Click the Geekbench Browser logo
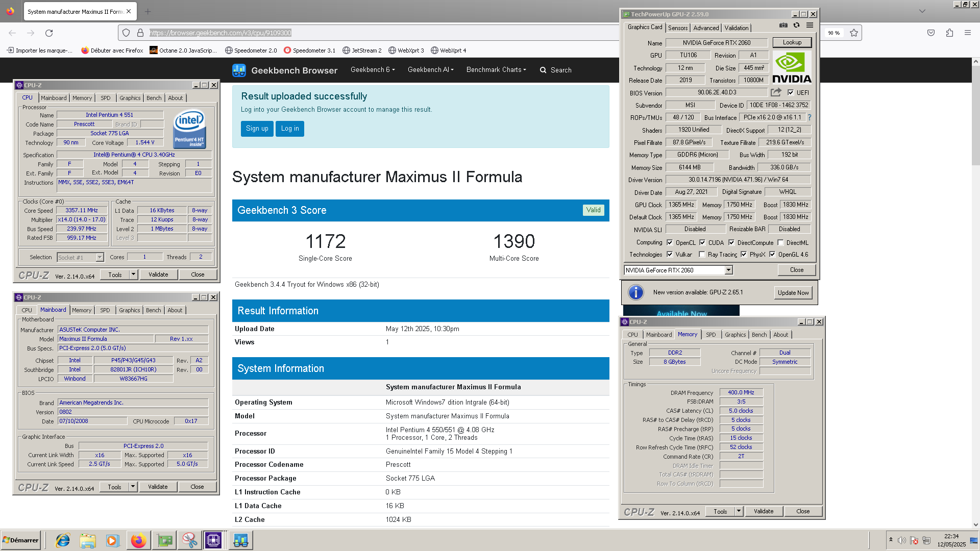This screenshot has height=551, width=980. coord(285,70)
